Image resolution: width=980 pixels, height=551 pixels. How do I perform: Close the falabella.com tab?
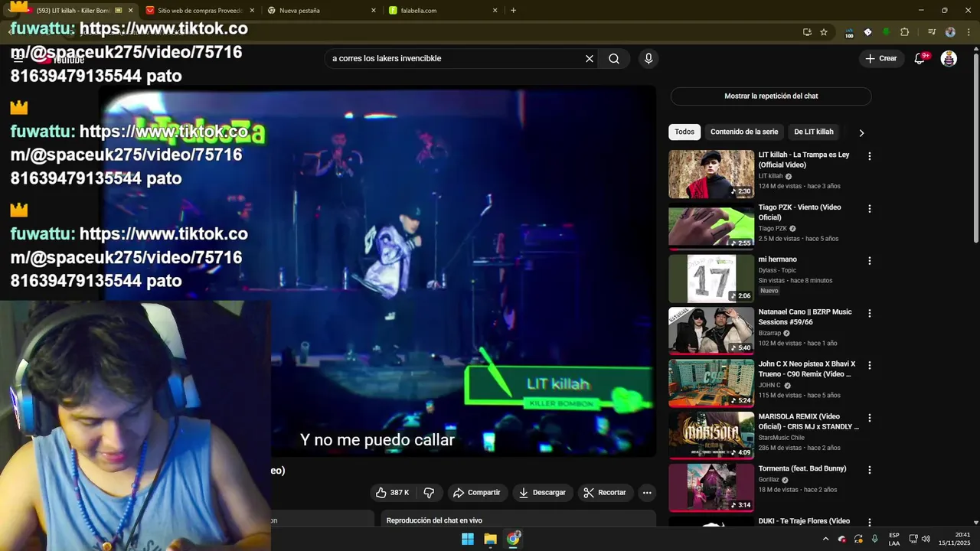point(495,11)
